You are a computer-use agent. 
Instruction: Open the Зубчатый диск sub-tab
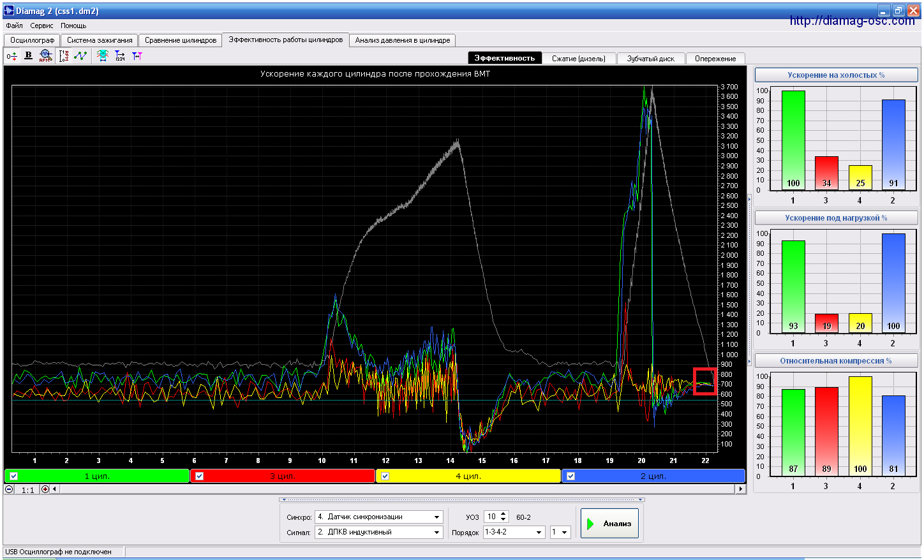[651, 59]
